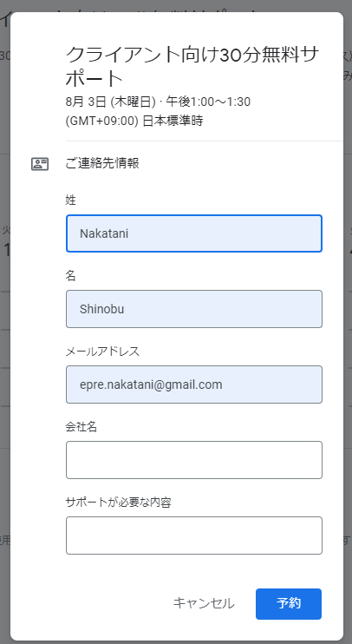Click the title クライアント向け30分無料サポート

[x=192, y=66]
